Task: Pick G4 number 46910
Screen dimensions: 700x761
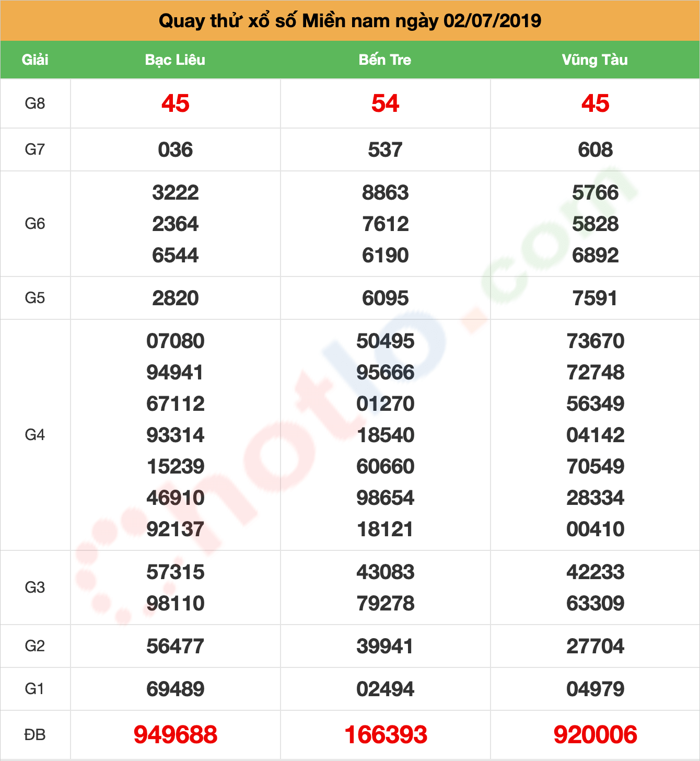Action: (176, 498)
